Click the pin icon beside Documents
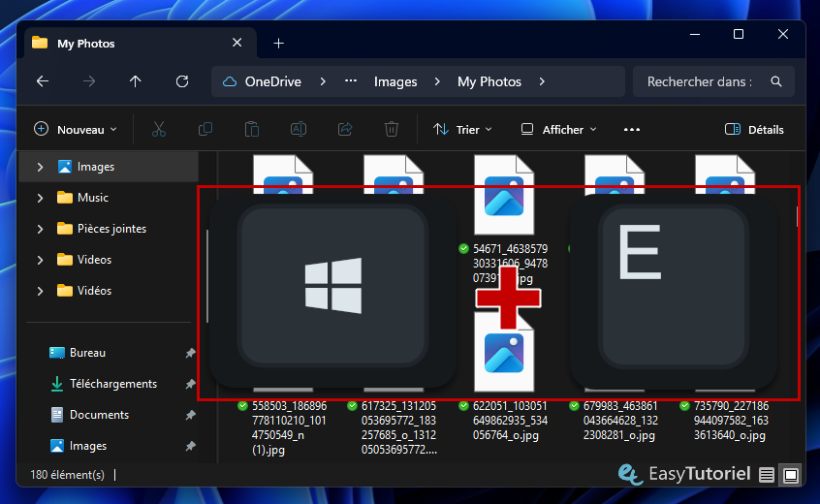The width and height of the screenshot is (820, 504). pos(190,415)
